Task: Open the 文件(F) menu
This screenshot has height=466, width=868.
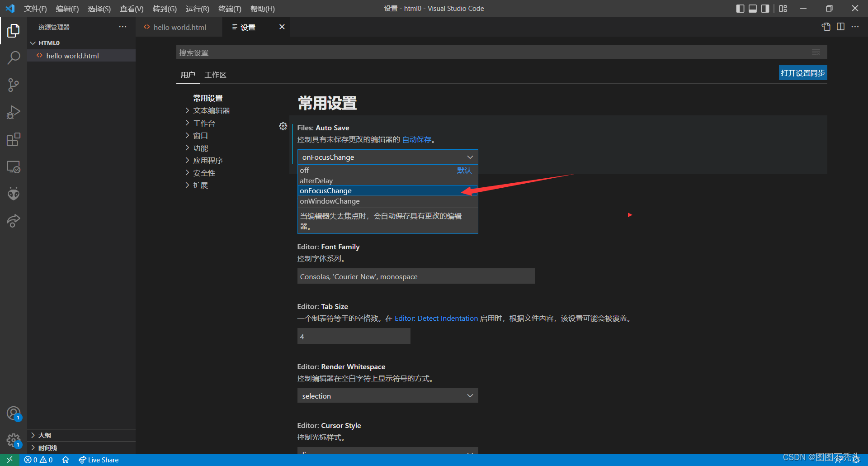Action: 35,9
